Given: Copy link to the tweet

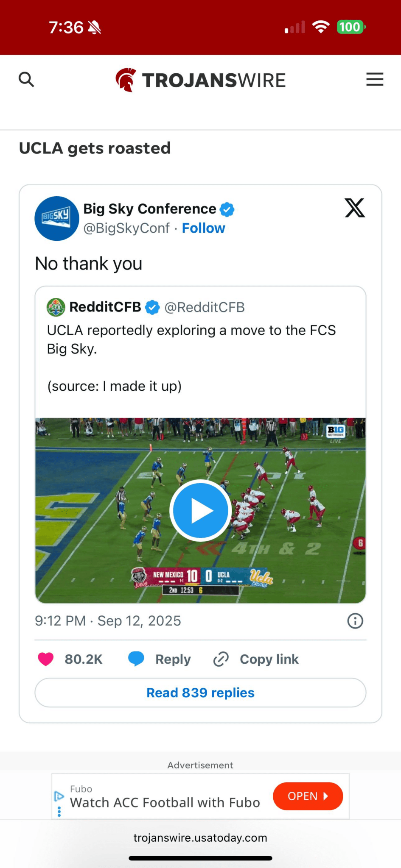Looking at the screenshot, I should [256, 659].
